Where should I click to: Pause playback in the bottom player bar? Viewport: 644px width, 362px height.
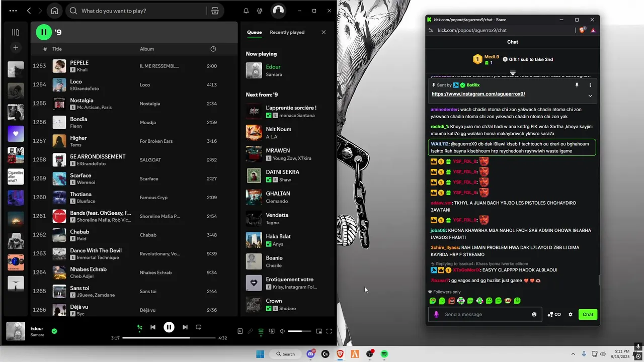pos(169,327)
